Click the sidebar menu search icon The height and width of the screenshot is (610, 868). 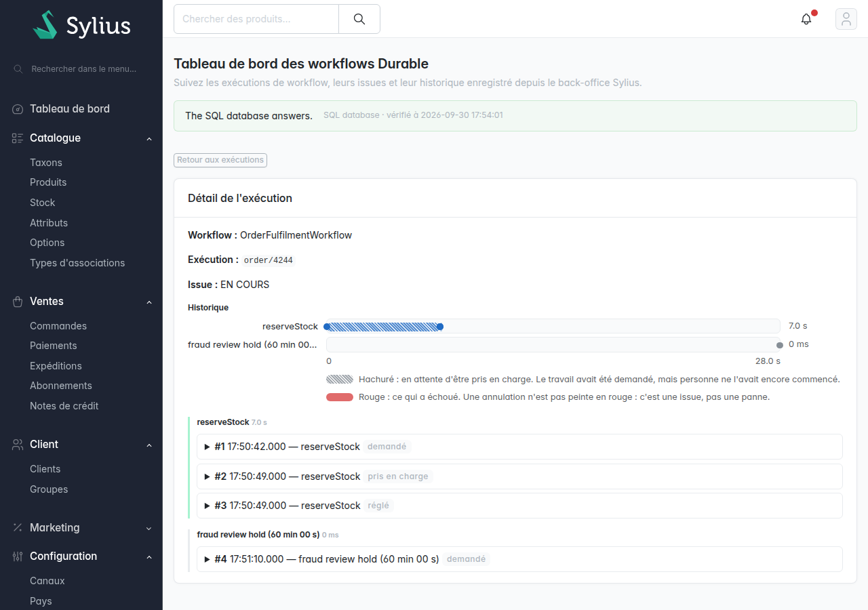pyautogui.click(x=18, y=69)
